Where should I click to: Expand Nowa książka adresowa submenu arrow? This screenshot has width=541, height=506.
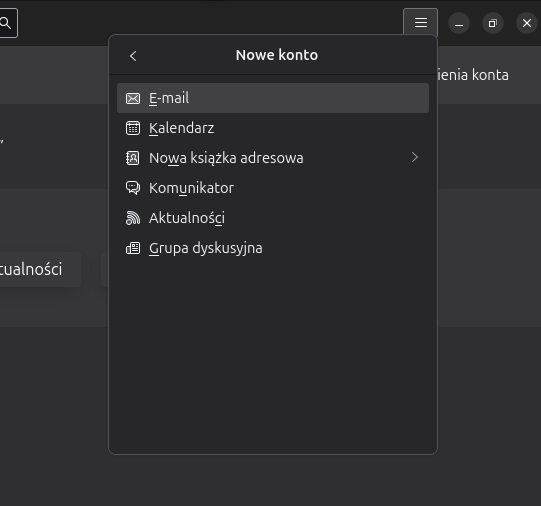click(415, 158)
